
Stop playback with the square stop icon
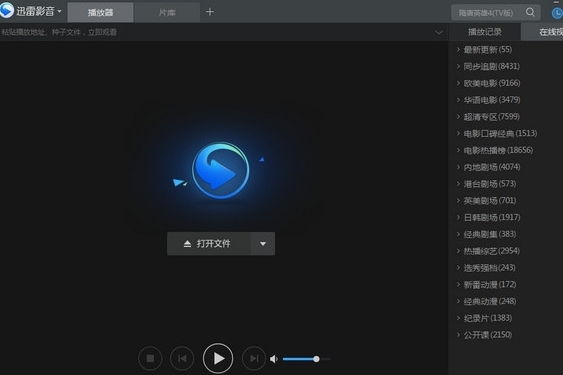(x=150, y=358)
